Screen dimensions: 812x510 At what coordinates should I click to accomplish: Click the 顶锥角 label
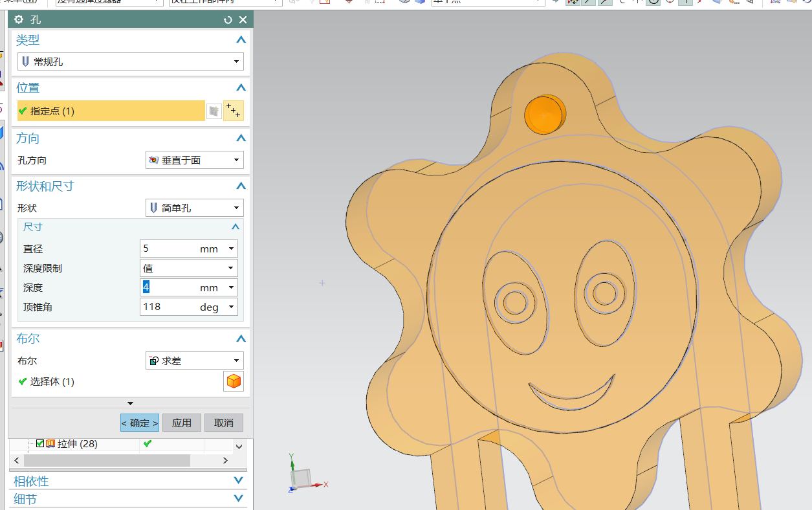(x=38, y=307)
